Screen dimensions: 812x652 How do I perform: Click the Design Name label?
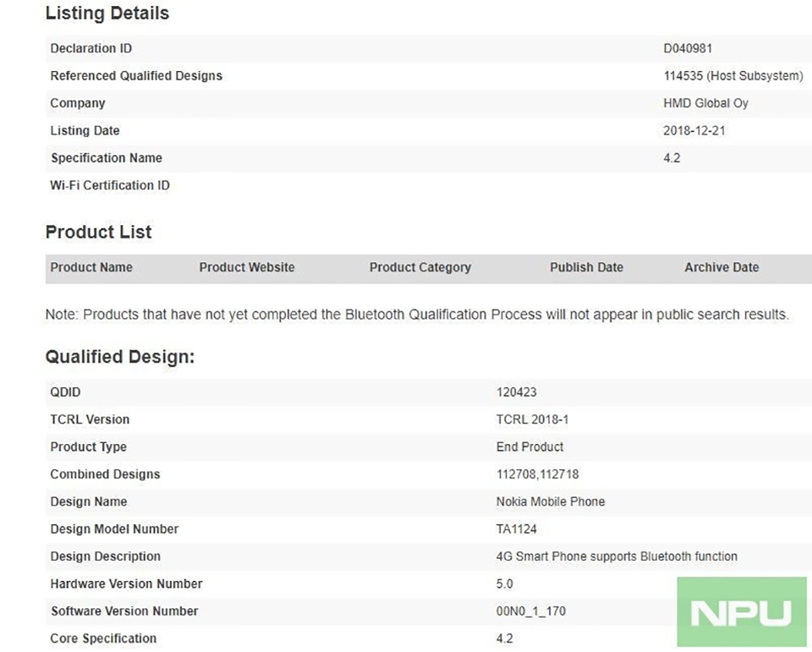(89, 501)
